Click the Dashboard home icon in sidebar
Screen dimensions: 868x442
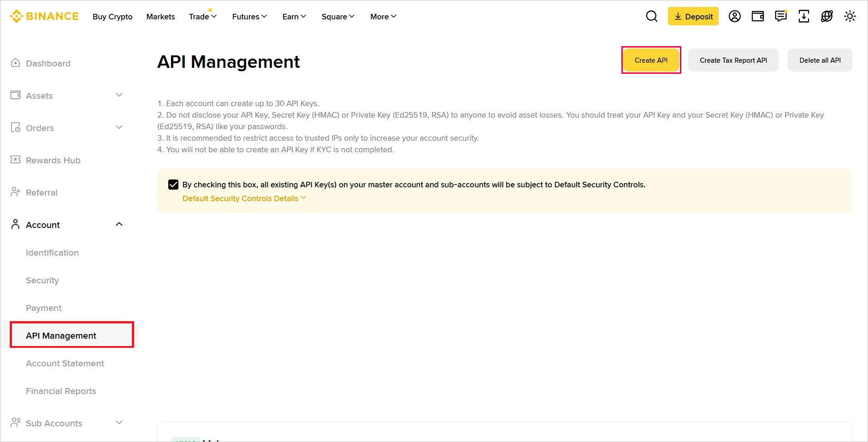tap(15, 63)
